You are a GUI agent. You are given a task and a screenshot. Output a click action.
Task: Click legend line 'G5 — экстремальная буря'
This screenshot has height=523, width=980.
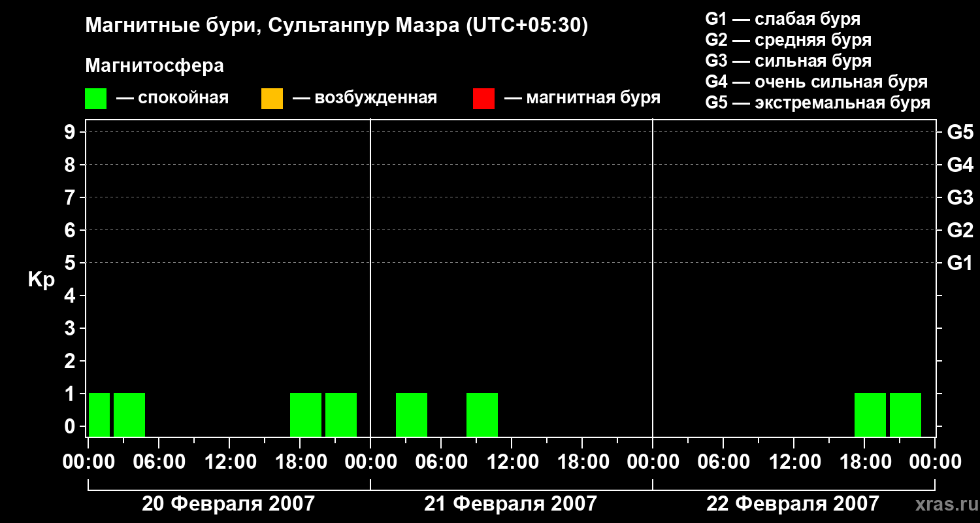(818, 103)
